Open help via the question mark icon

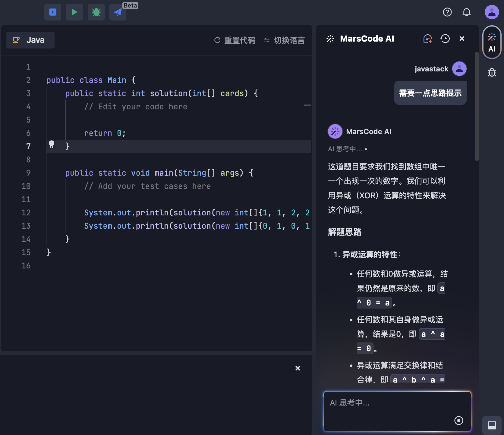(447, 12)
